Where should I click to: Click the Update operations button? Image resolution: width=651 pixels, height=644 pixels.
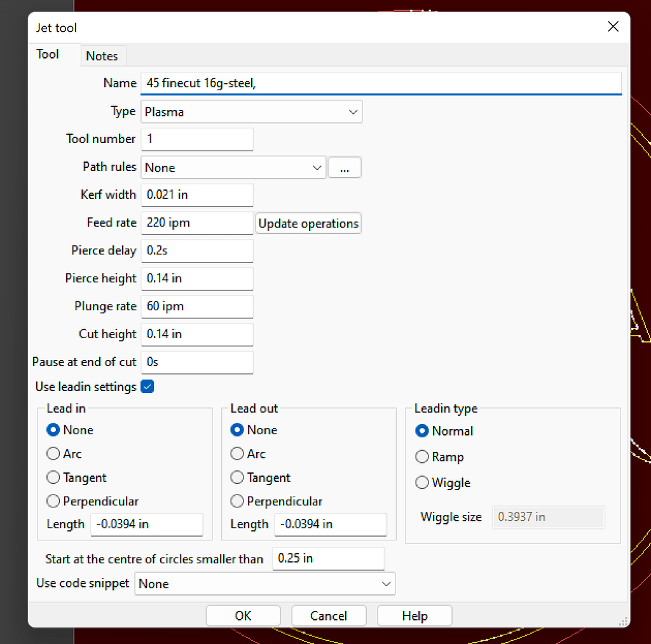(308, 224)
